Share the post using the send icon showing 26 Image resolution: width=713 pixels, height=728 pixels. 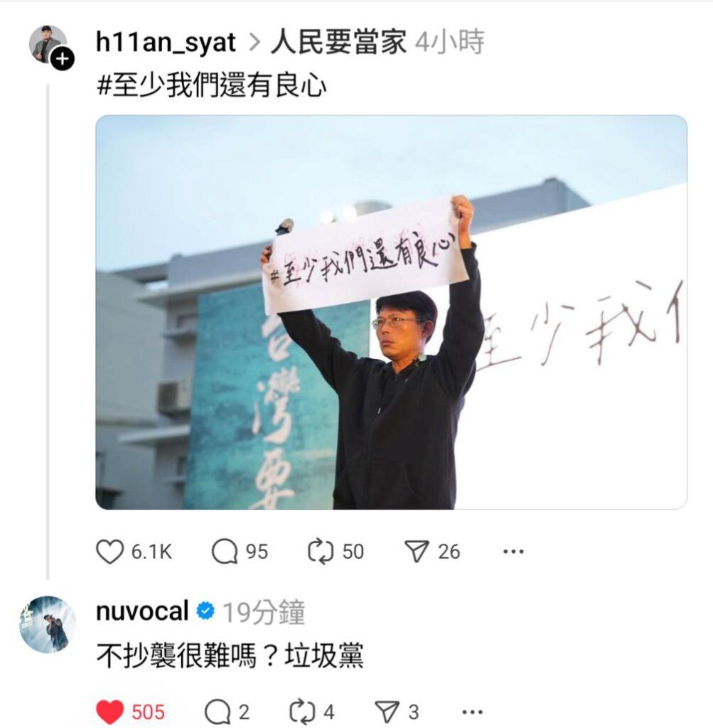coord(417,552)
